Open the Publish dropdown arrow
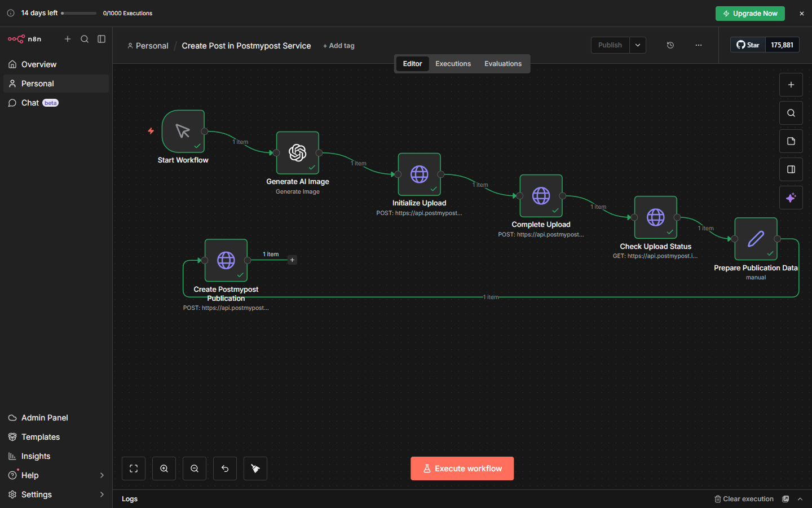Image resolution: width=812 pixels, height=508 pixels. (x=638, y=45)
